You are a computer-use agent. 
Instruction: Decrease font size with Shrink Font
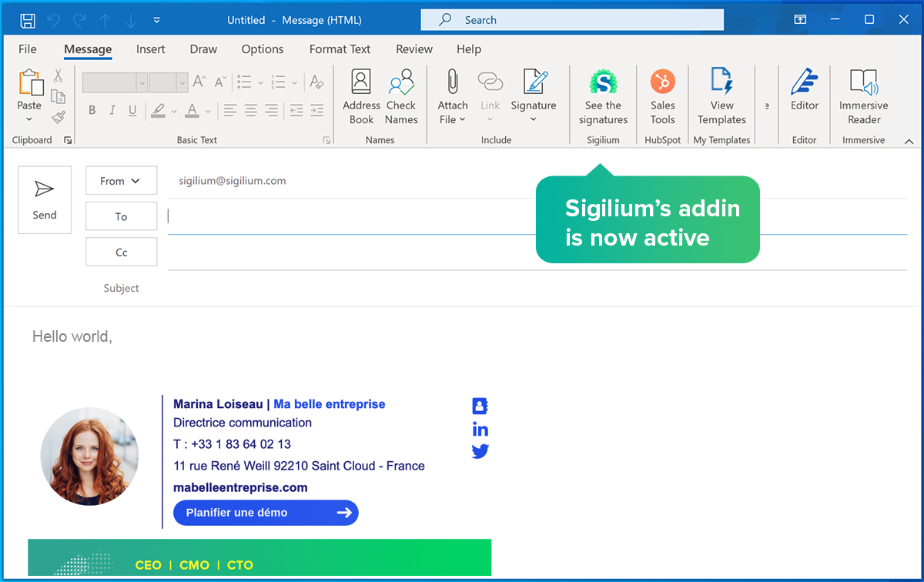pyautogui.click(x=220, y=82)
